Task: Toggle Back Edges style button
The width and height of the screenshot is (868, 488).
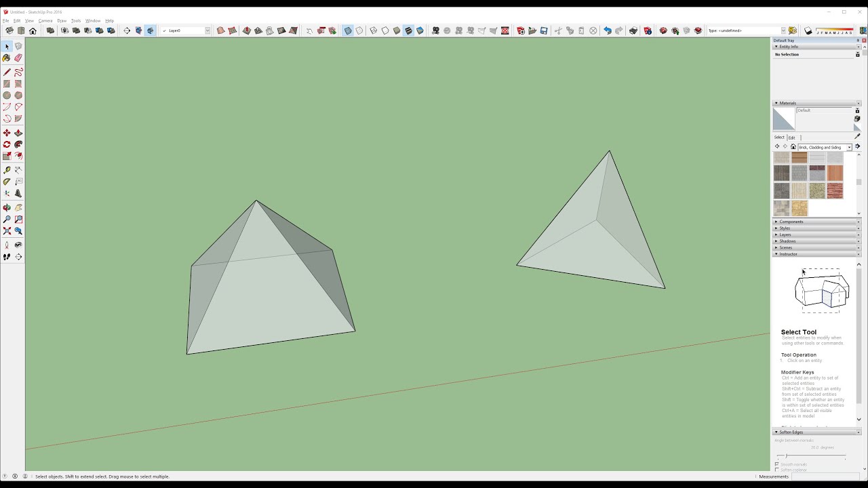Action: tap(359, 30)
